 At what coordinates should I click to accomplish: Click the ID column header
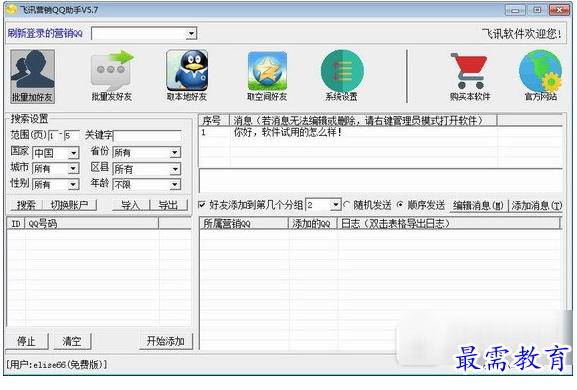(x=16, y=223)
